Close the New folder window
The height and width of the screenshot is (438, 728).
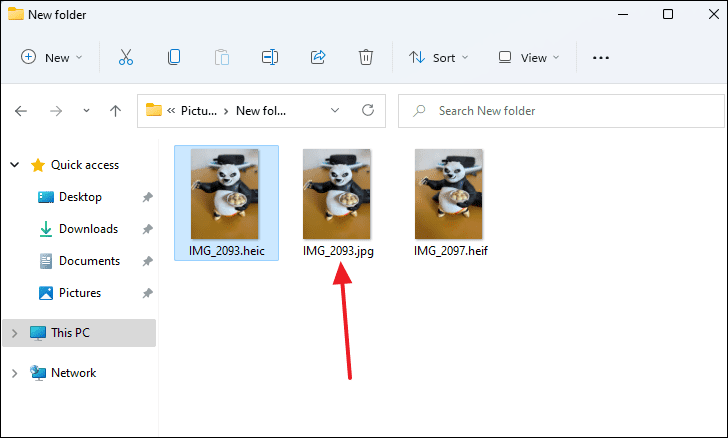[714, 14]
